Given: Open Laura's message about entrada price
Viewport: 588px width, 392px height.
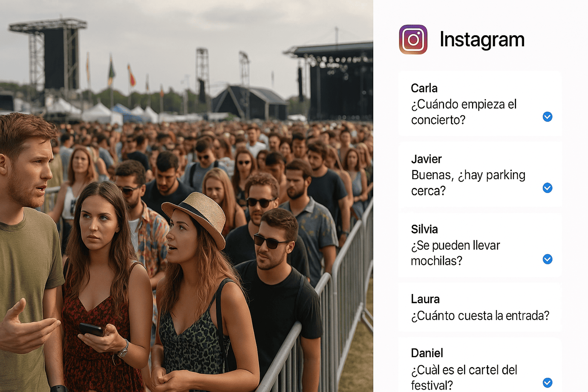Looking at the screenshot, I should pyautogui.click(x=480, y=307).
